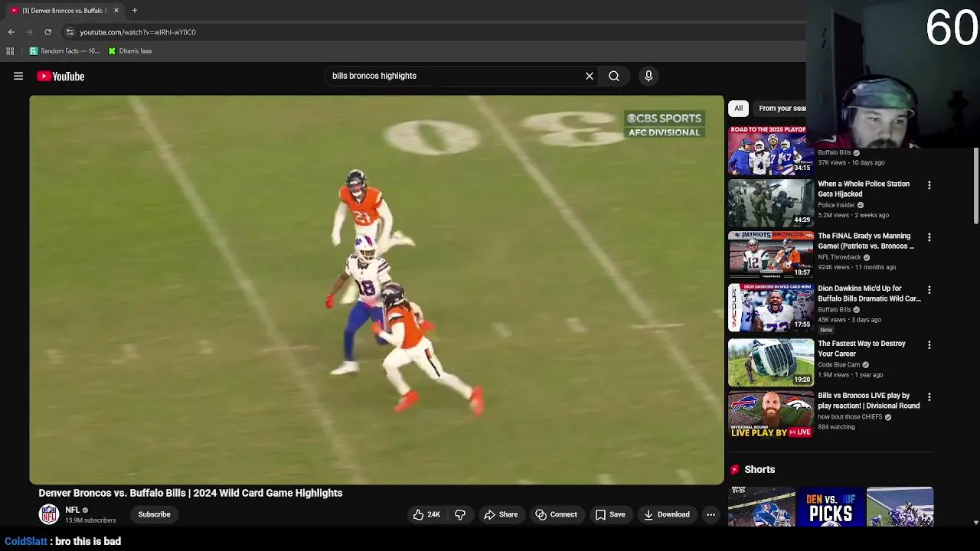Screen dimensions: 980x551
Task: Click the 15.9M subscribers text
Action: pyautogui.click(x=90, y=520)
